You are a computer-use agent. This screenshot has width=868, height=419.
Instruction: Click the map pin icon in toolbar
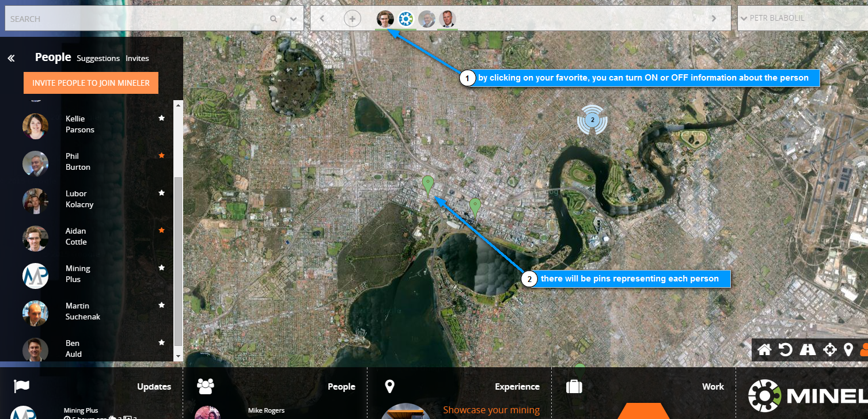coord(848,349)
